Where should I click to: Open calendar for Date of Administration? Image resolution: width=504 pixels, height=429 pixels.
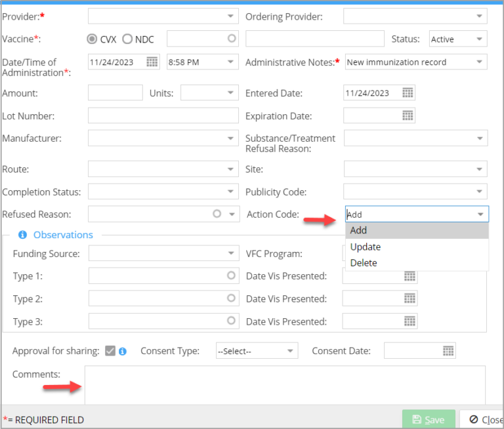(152, 62)
